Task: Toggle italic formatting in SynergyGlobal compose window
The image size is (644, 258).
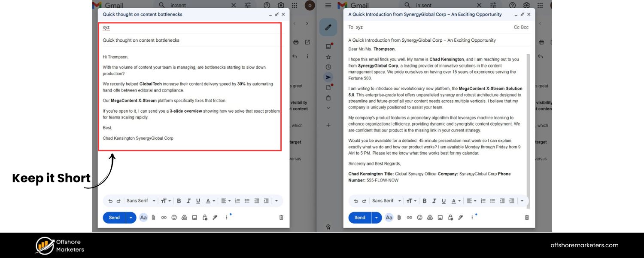Action: 434,201
